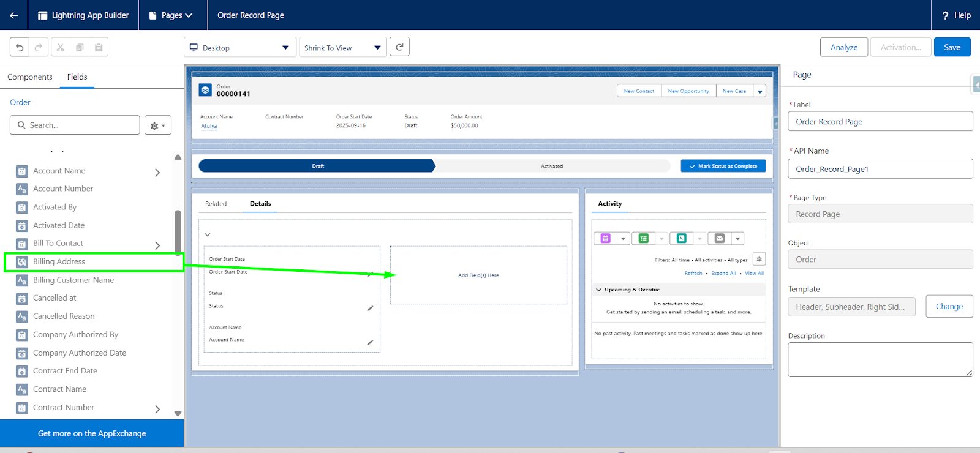Edit the Status field pencil icon
The height and width of the screenshot is (453, 980).
370,308
